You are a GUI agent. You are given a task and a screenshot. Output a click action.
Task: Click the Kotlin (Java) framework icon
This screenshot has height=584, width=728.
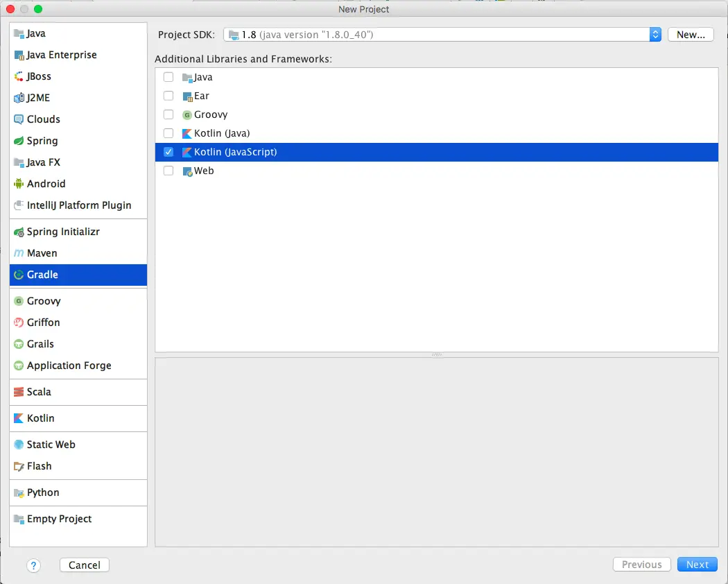coord(187,134)
